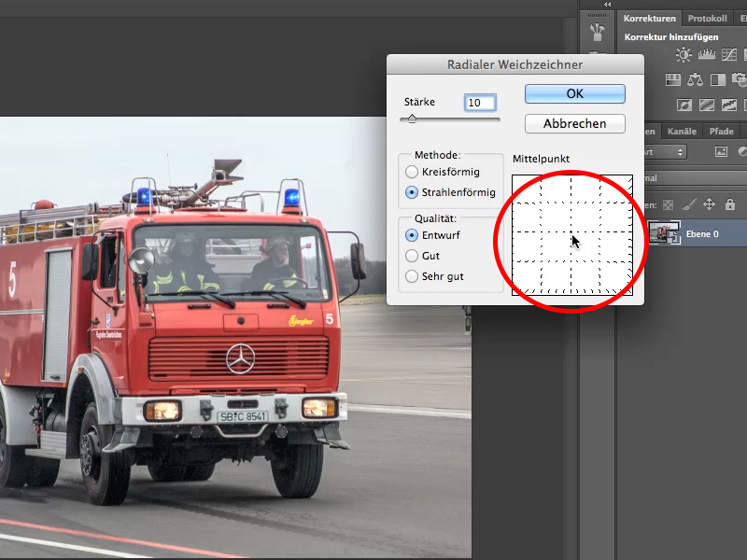Select Kreisförmig method
Viewport: 747px width, 560px height.
442,172
